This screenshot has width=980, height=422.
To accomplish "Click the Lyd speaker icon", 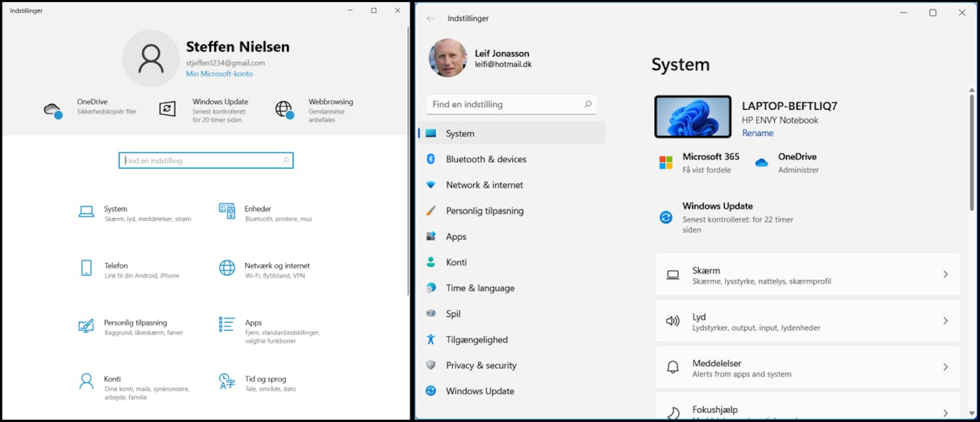I will click(674, 320).
